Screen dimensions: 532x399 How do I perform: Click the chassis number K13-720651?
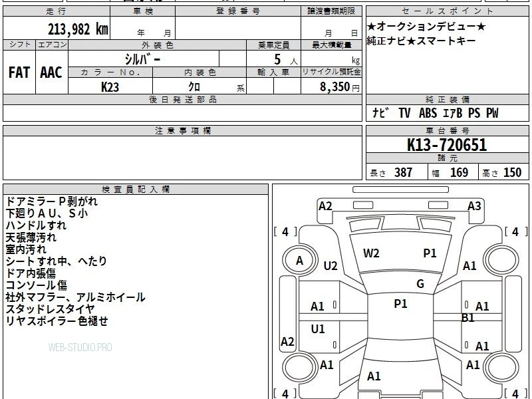(447, 145)
